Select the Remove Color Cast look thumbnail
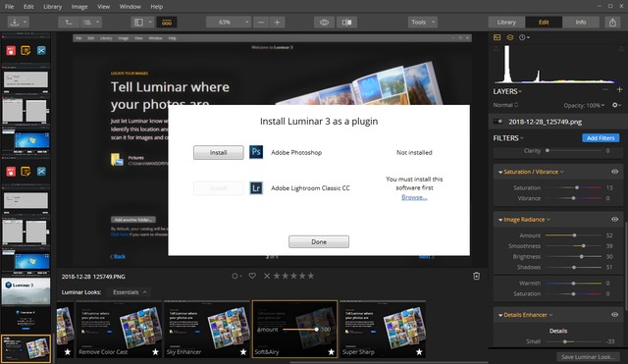This screenshot has height=364, width=628. [119, 329]
